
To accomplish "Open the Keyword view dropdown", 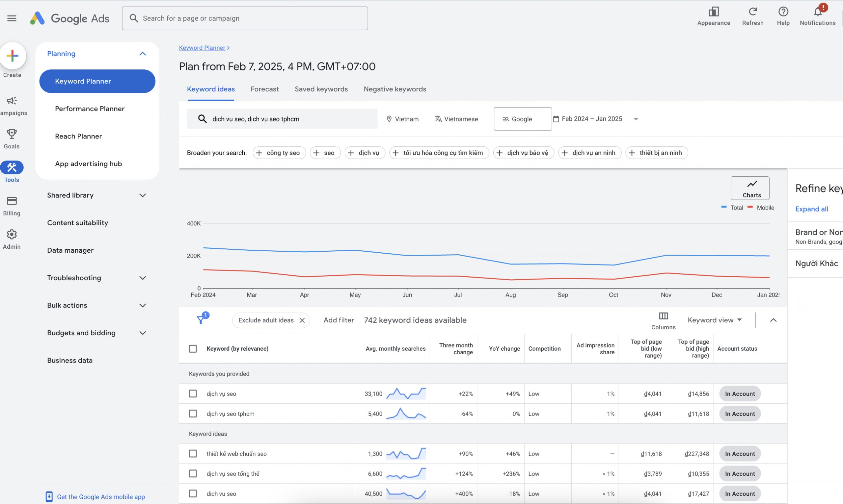I will click(714, 319).
